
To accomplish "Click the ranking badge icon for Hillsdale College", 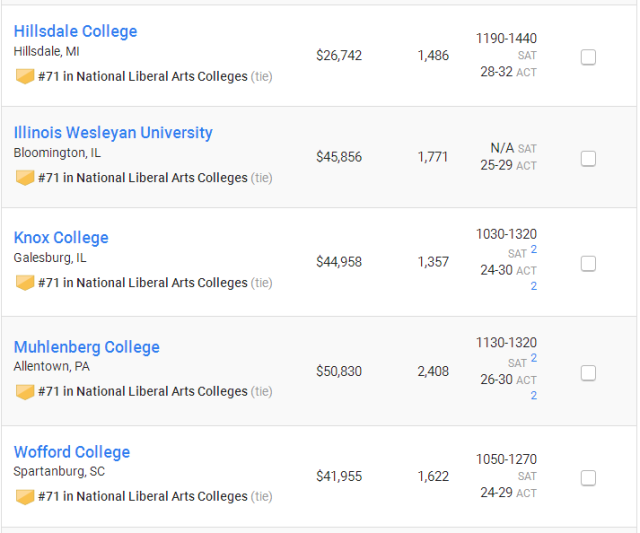I will point(24,76).
